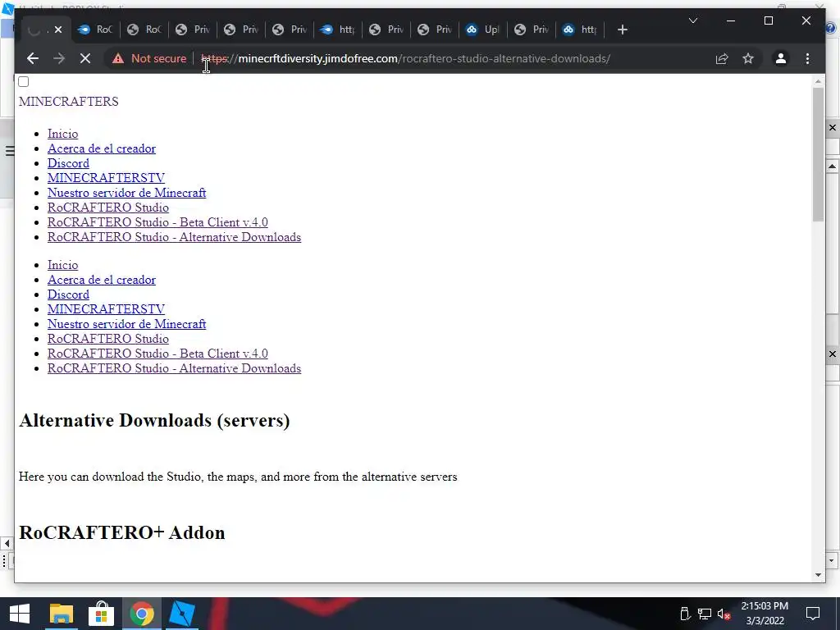Click the network tray icon

click(705, 614)
